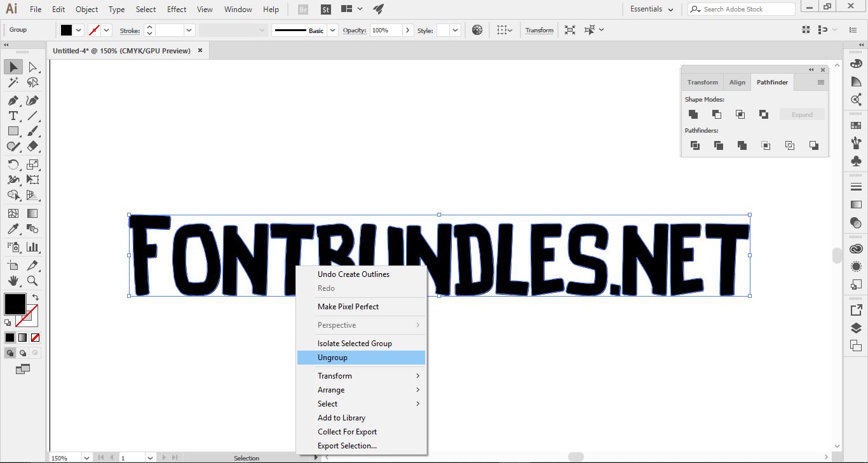The height and width of the screenshot is (463, 868).
Task: Select the Zoom tool
Action: [x=31, y=281]
